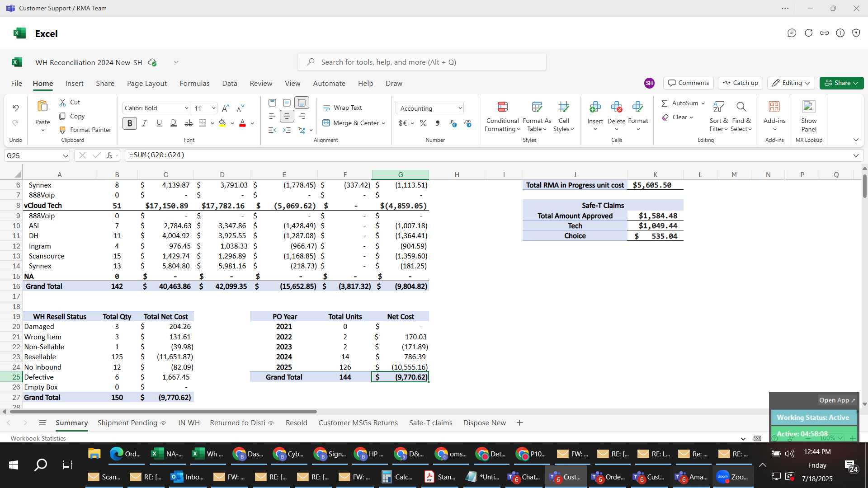
Task: Toggle Bold formatting button
Action: (130, 123)
